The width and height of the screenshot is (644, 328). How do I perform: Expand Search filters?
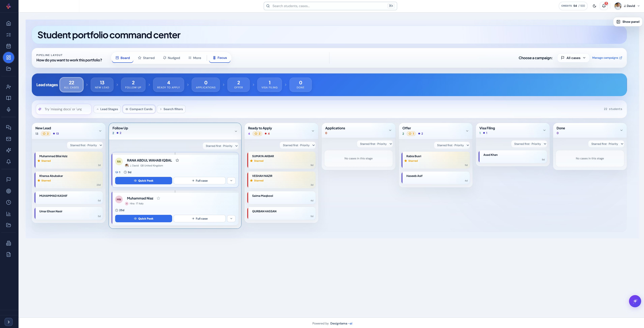coord(171,109)
